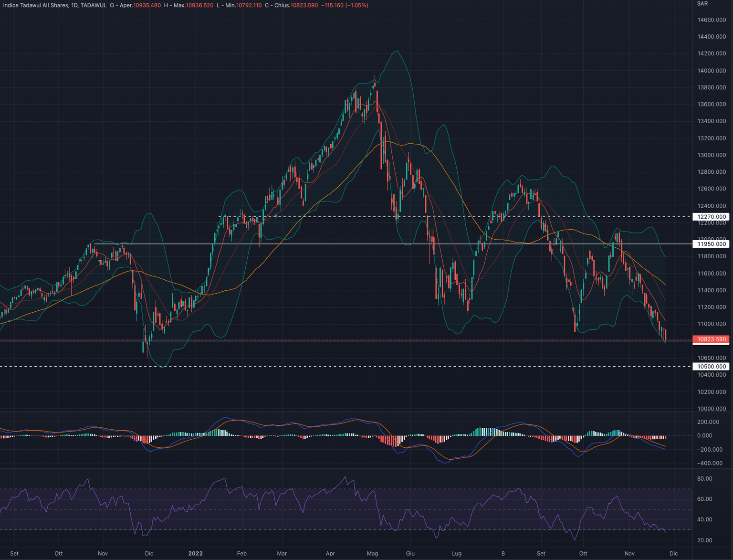Click the Aper. opening price value in header
The image size is (733, 560).
pyautogui.click(x=147, y=5)
